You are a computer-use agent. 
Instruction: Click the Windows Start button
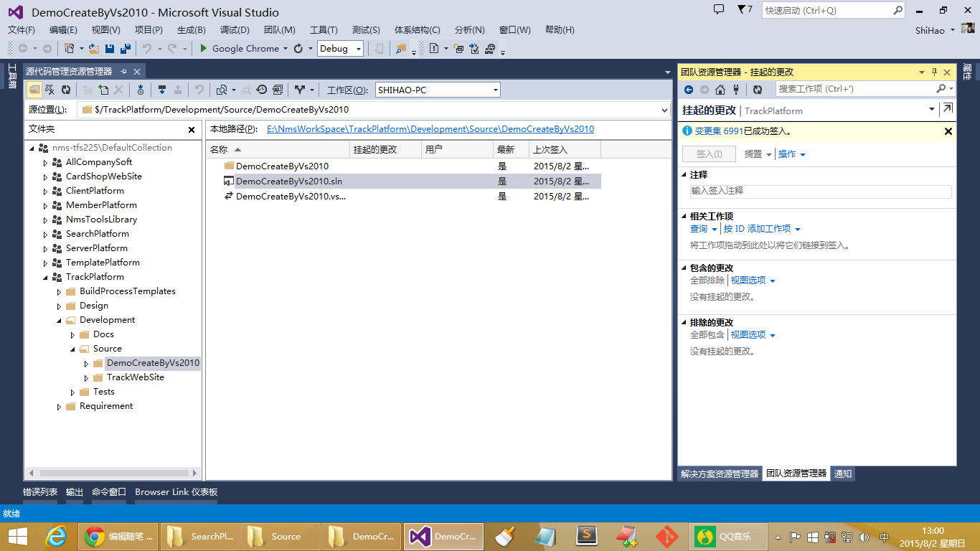18,536
